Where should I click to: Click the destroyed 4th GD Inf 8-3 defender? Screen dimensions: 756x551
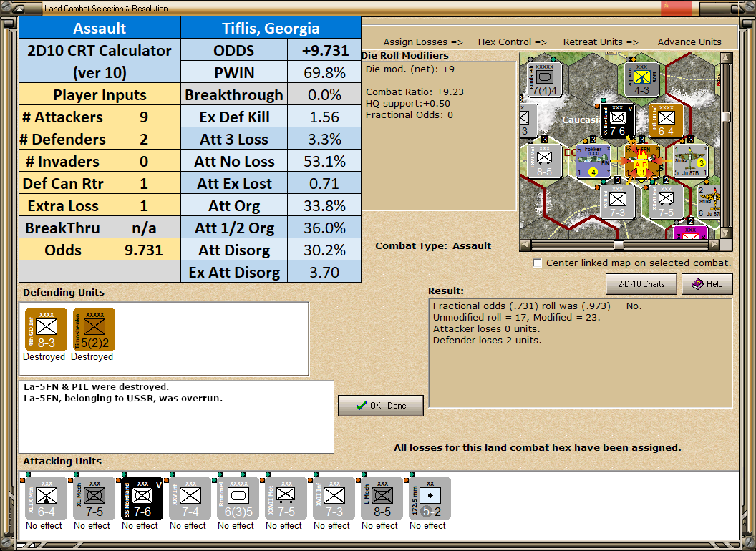pyautogui.click(x=46, y=329)
